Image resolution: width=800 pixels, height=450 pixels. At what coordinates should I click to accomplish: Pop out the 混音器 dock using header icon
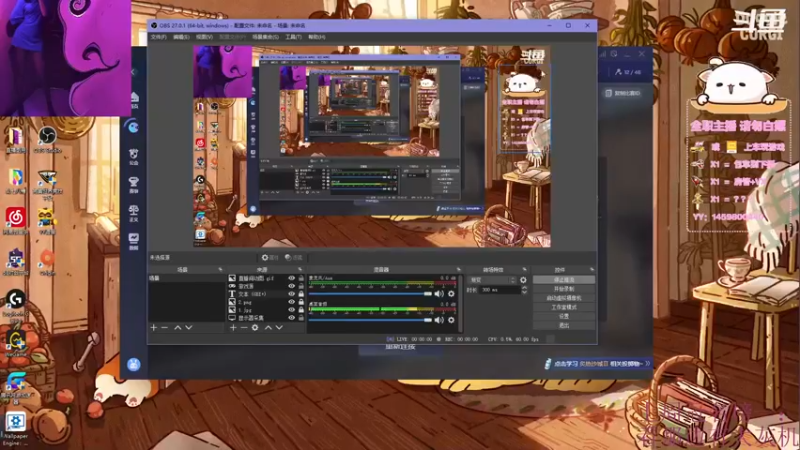pos(459,269)
